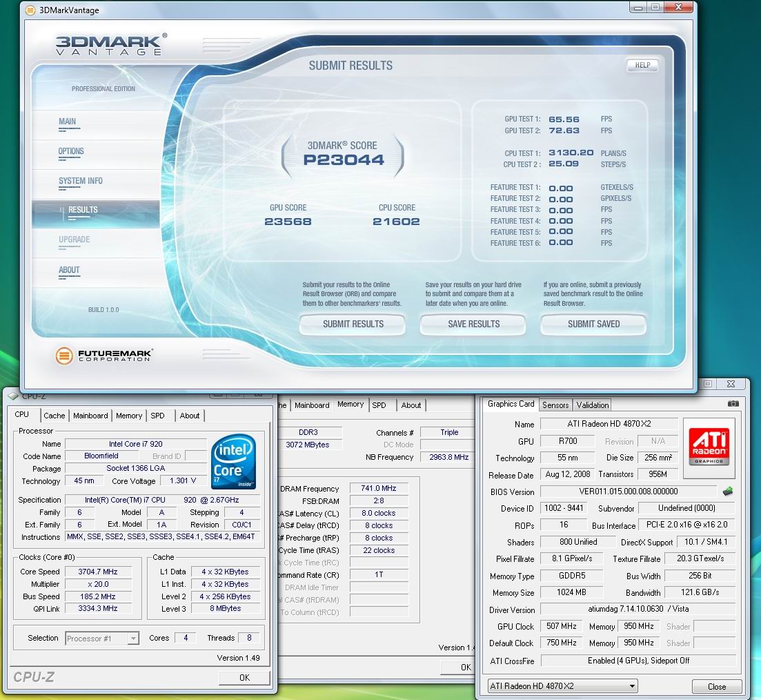Select Memory tab in rear CPU-Z window
This screenshot has width=761, height=700.
tap(350, 404)
